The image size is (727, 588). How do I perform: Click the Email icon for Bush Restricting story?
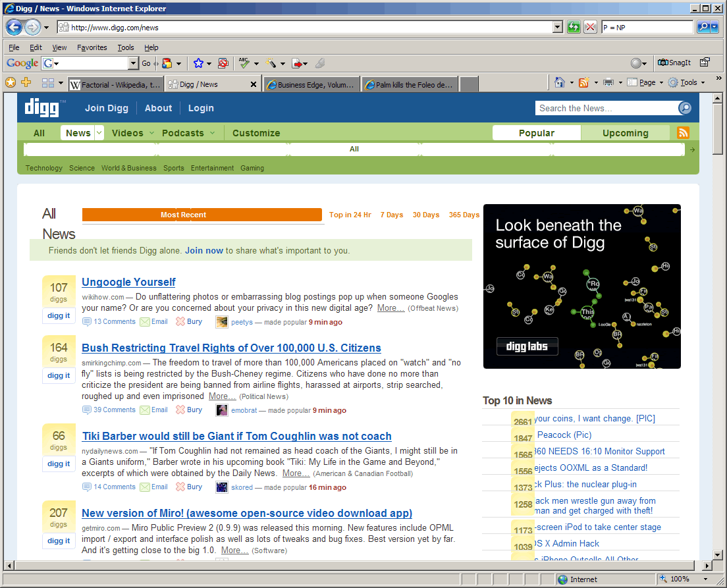pyautogui.click(x=145, y=410)
